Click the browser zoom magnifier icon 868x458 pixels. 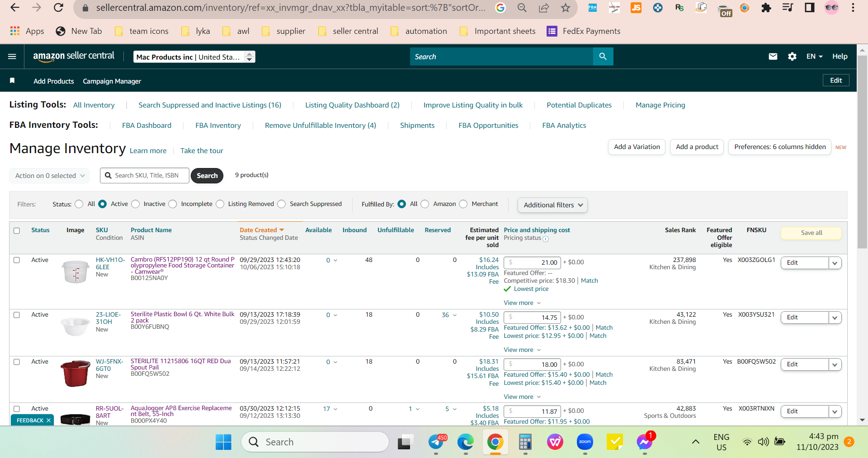coord(522,8)
